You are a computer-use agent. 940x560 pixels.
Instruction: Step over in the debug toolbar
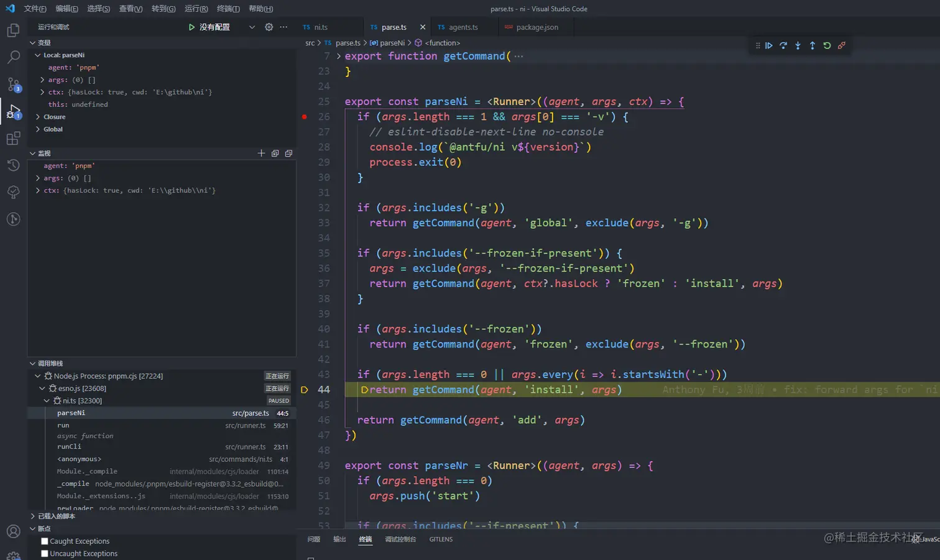[x=783, y=45]
